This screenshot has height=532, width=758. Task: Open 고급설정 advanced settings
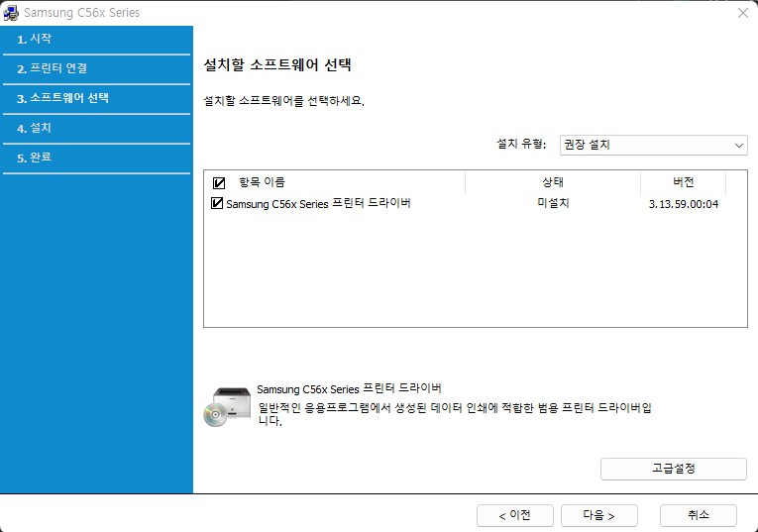674,469
